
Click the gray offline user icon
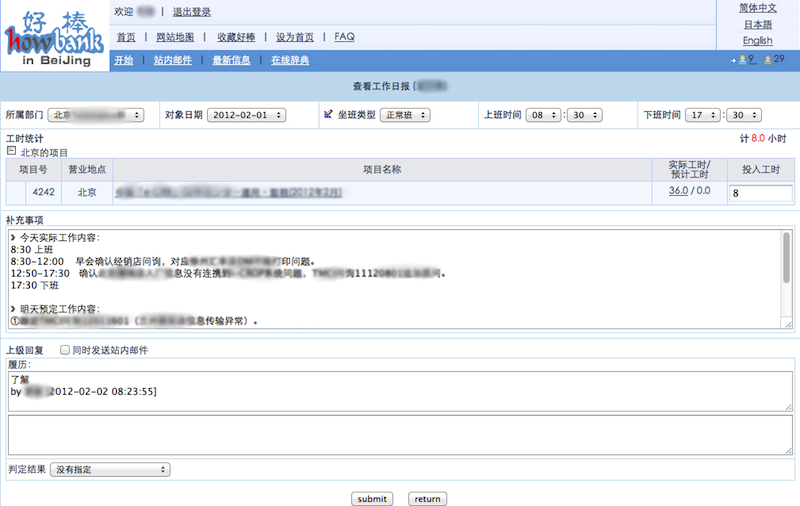(x=769, y=60)
